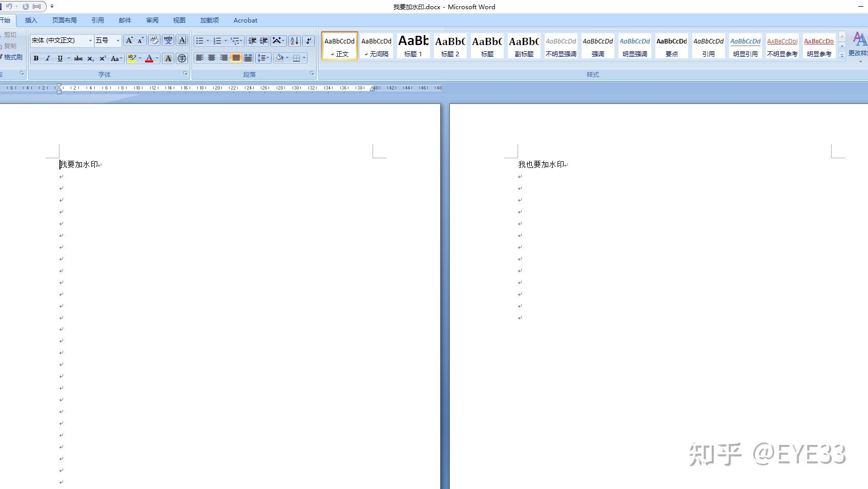The height and width of the screenshot is (489, 868).
Task: Click 格式刷 format painter button
Action: 11,57
